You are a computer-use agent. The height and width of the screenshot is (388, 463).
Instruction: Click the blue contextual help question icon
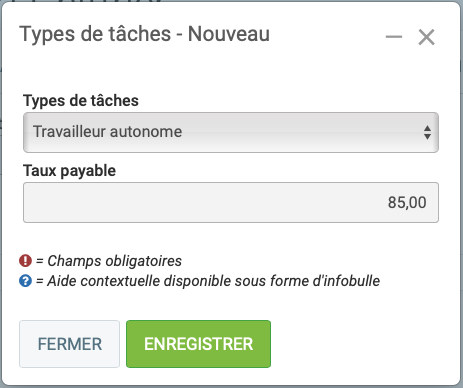(25, 281)
